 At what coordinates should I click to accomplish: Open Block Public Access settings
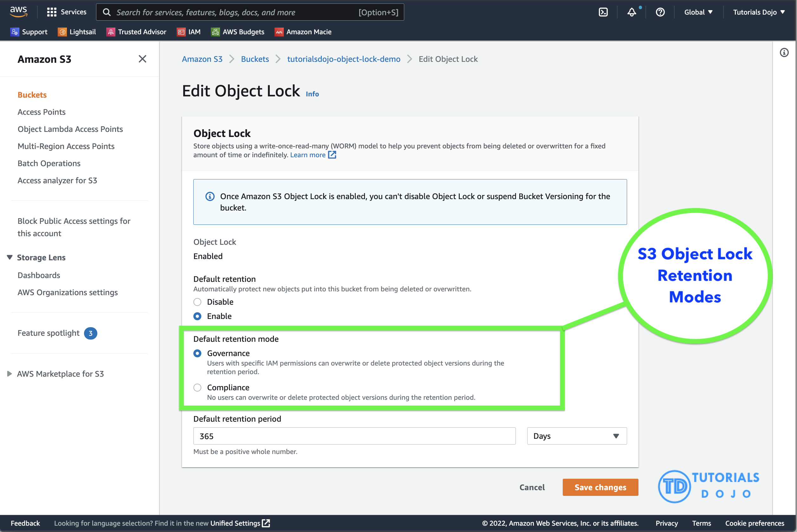[74, 227]
